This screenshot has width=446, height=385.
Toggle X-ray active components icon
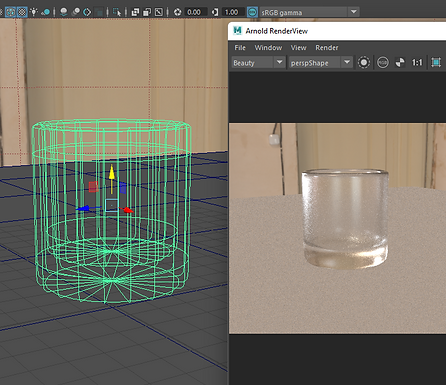[147, 12]
